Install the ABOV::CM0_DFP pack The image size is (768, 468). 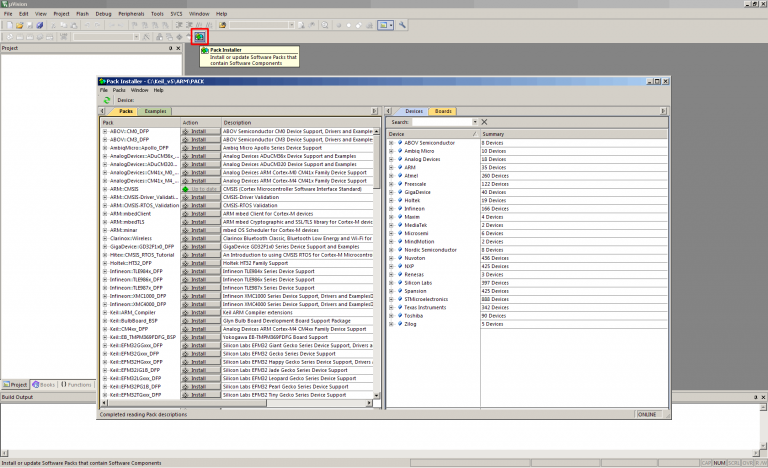click(x=199, y=131)
